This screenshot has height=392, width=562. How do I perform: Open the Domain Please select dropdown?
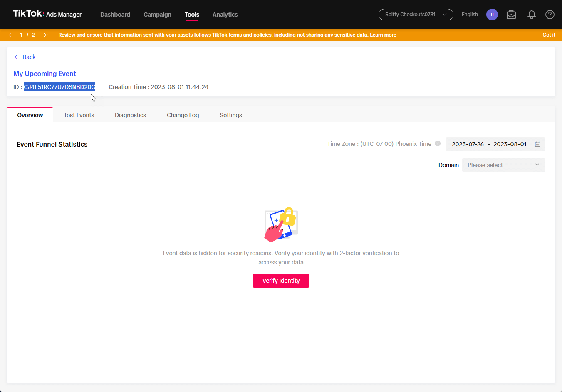503,165
